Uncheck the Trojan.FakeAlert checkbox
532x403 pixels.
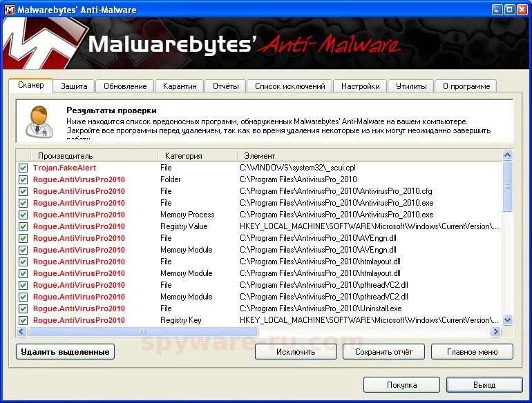(23, 168)
